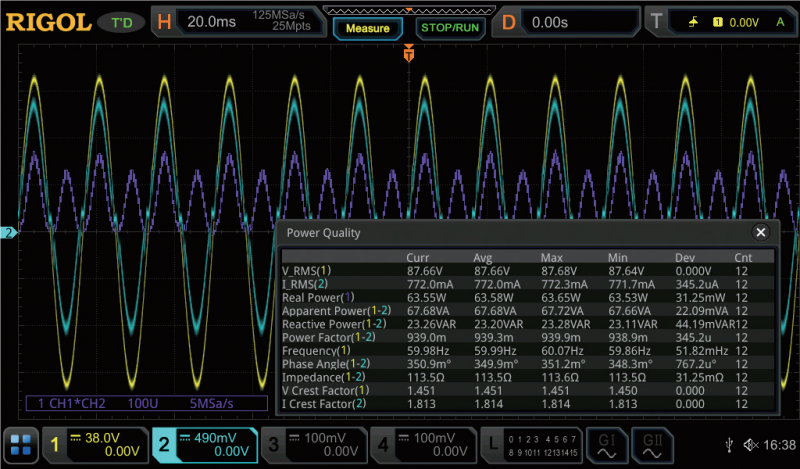Viewport: 800px width, 469px height.
Task: Open the Measure menu
Action: click(367, 28)
